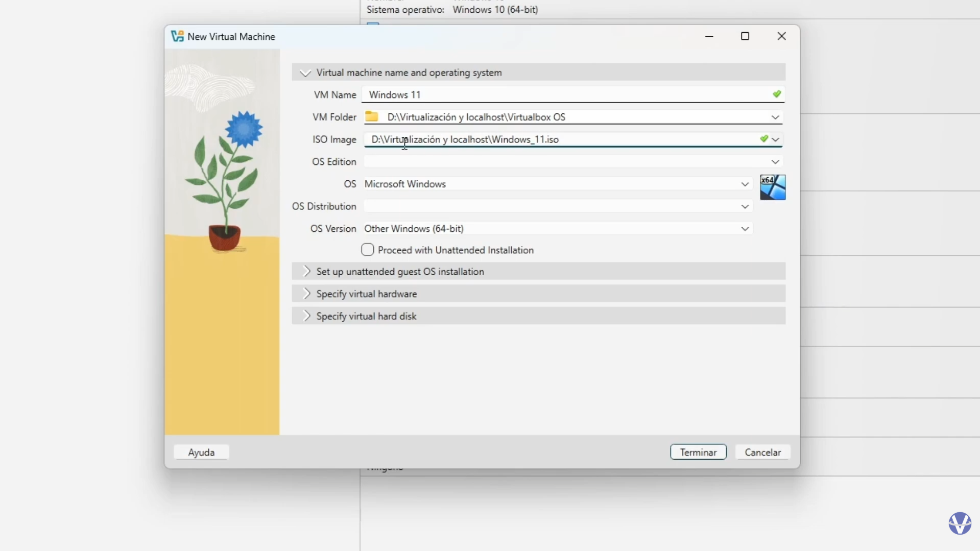This screenshot has width=980, height=551.
Task: Click the blue logo watermark in the corner
Action: (x=960, y=523)
